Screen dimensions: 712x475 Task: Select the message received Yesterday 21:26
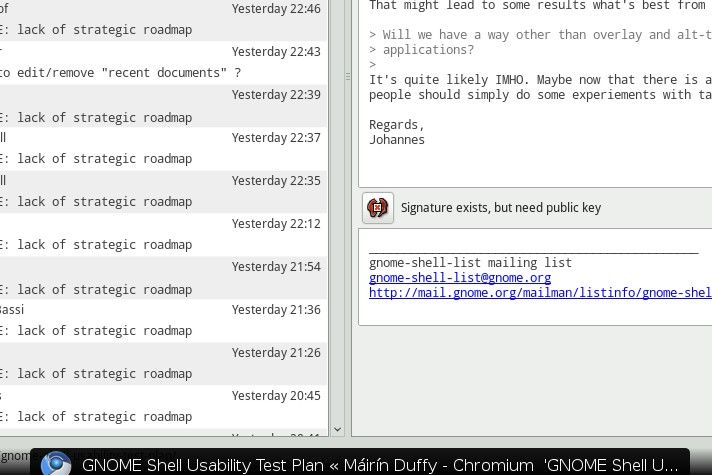click(x=160, y=364)
